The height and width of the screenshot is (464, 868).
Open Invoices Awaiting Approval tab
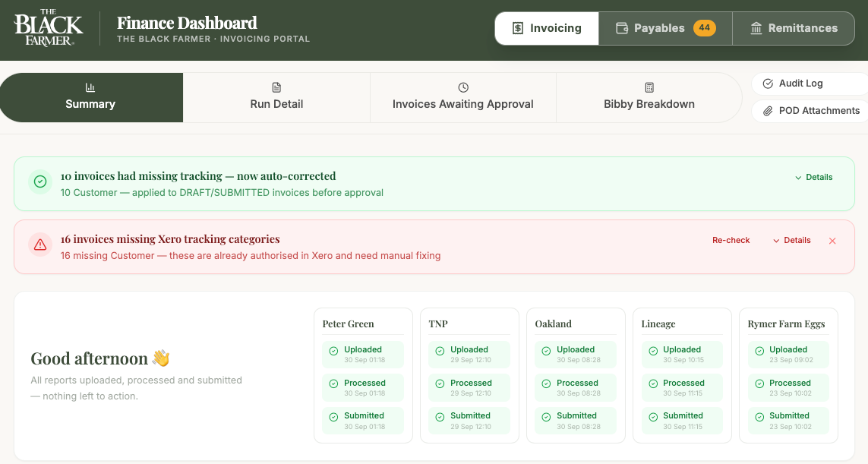pos(463,97)
